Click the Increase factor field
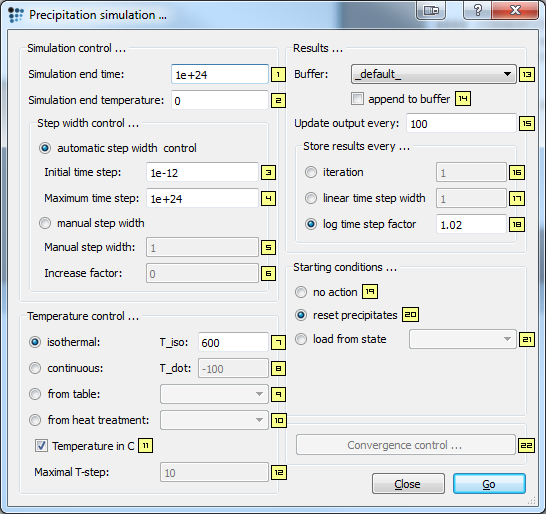546x514 pixels. 202,273
